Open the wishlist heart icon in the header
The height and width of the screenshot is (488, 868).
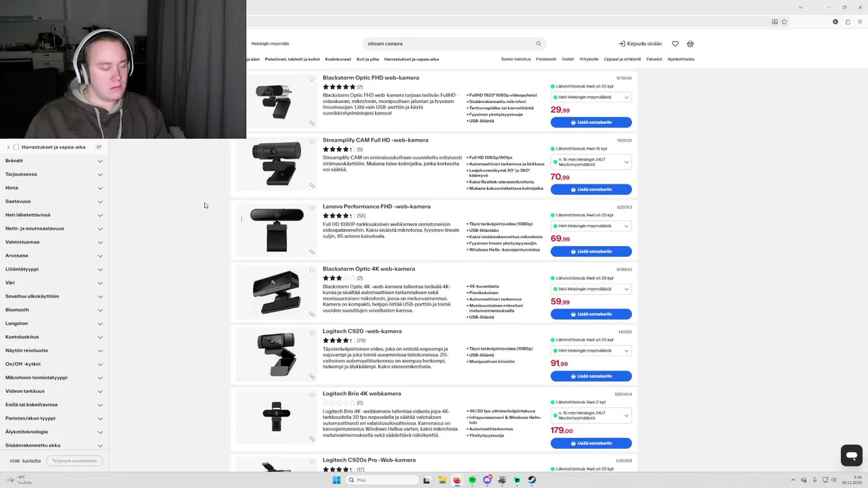click(675, 43)
